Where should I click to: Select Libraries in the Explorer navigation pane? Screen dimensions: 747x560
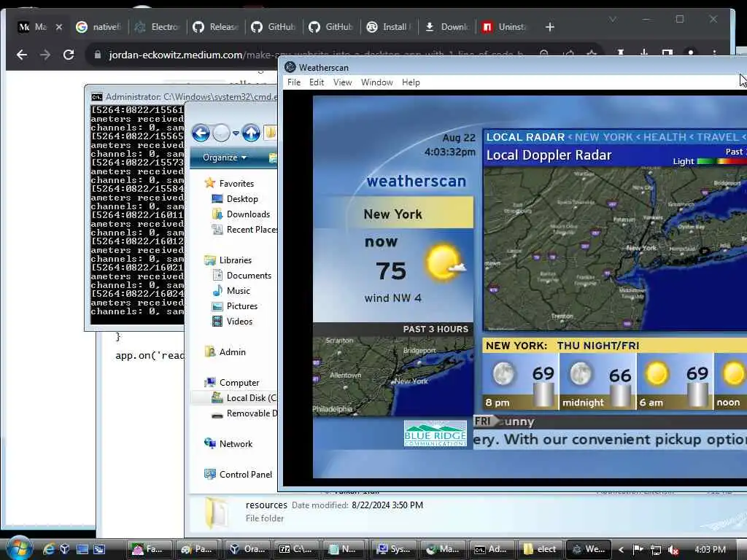(236, 260)
